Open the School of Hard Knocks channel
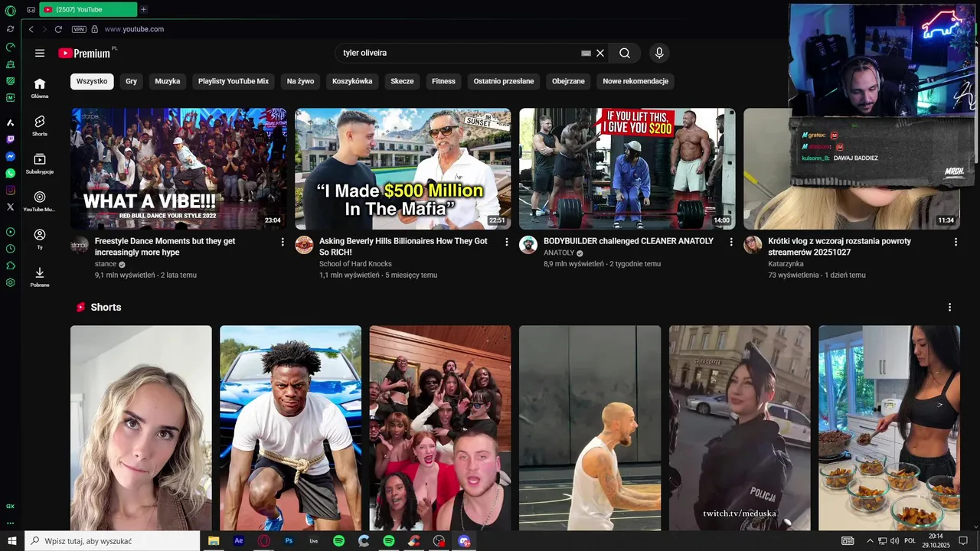The image size is (980, 551). click(x=355, y=264)
